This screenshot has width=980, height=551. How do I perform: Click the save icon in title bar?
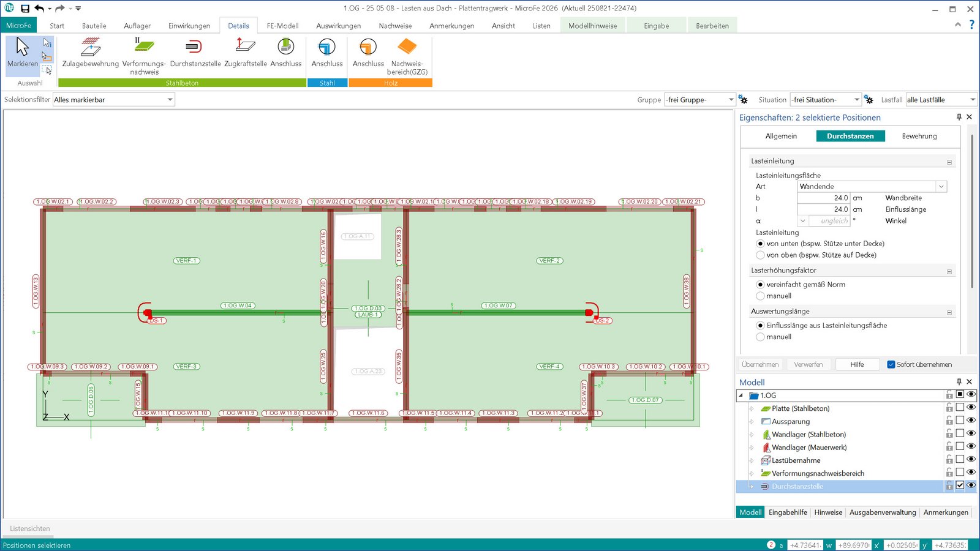[25, 9]
